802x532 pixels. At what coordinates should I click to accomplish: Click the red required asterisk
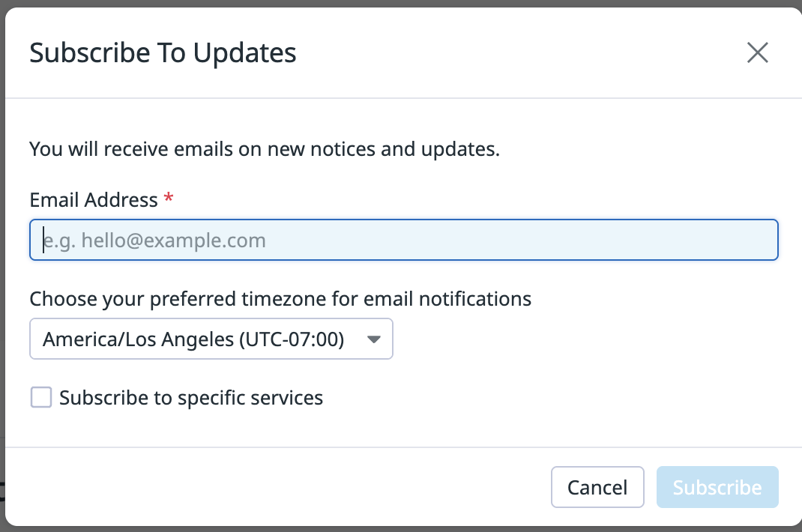coord(169,199)
